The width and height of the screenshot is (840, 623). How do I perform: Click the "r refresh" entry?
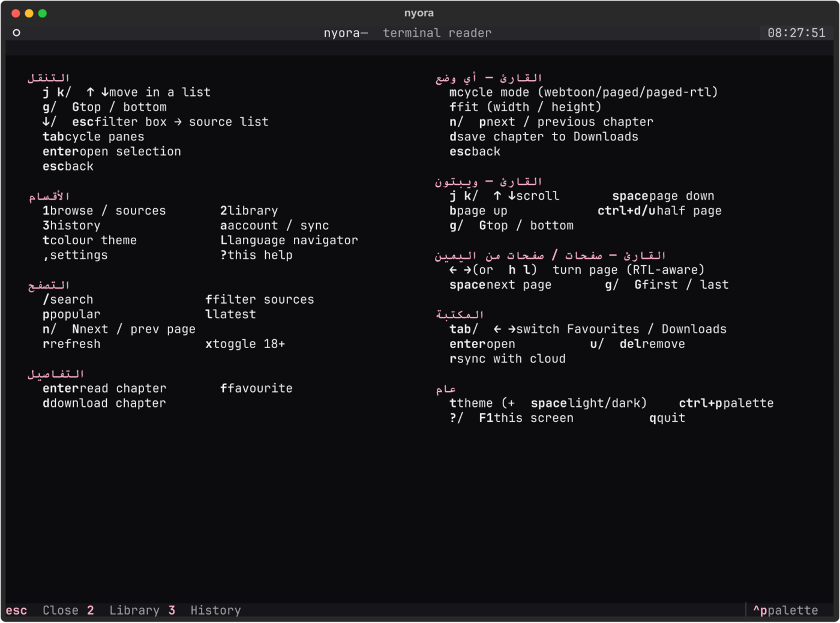tap(71, 344)
